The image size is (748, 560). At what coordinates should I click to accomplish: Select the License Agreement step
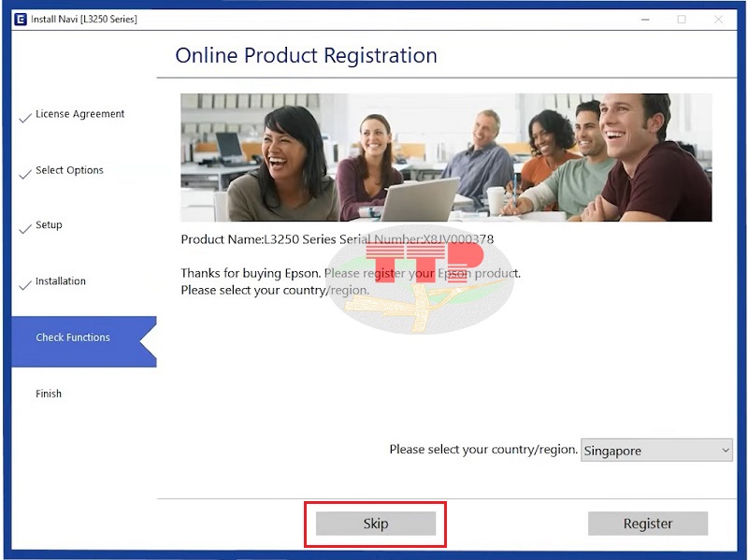pyautogui.click(x=79, y=113)
